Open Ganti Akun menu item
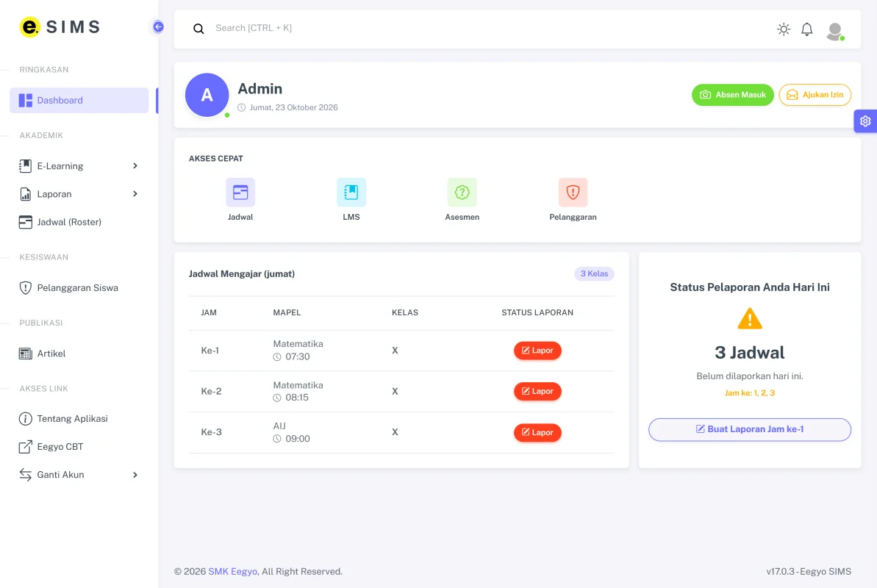The height and width of the screenshot is (588, 877). tap(79, 474)
